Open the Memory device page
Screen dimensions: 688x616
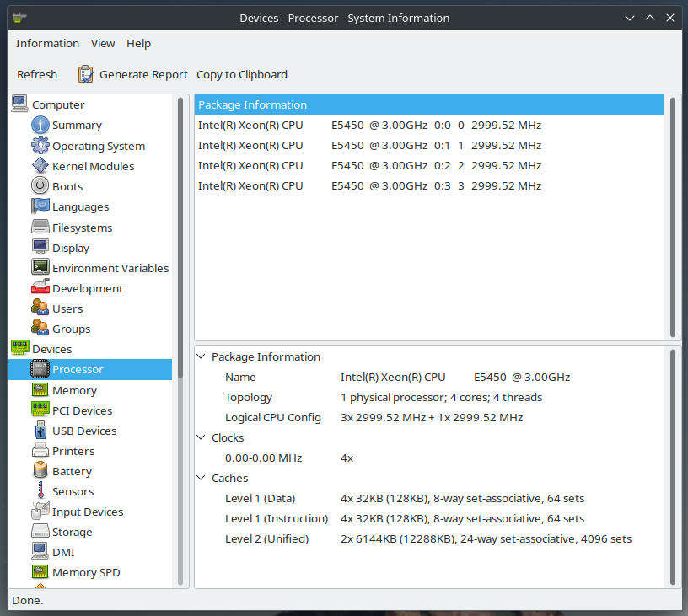(74, 390)
